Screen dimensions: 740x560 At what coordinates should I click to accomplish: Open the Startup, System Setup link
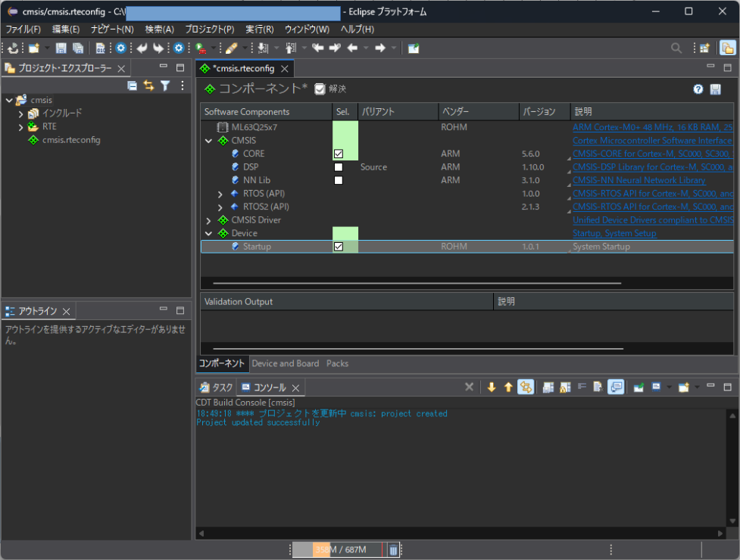click(x=614, y=233)
